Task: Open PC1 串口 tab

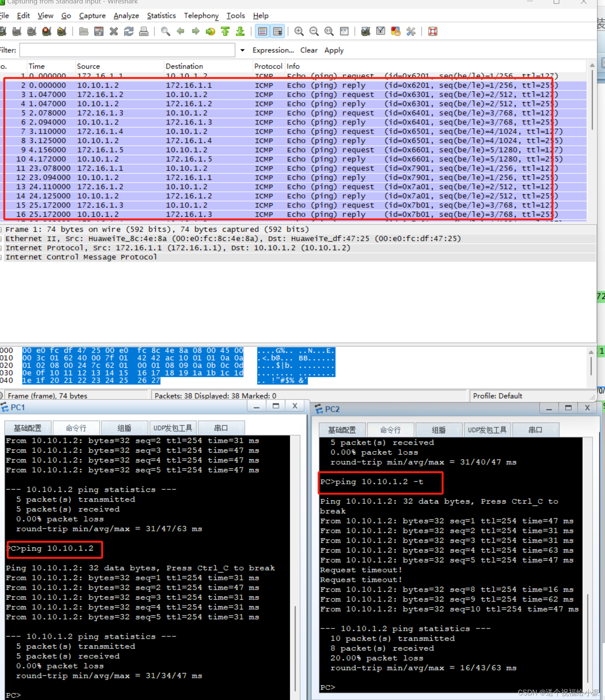Action: tap(221, 428)
